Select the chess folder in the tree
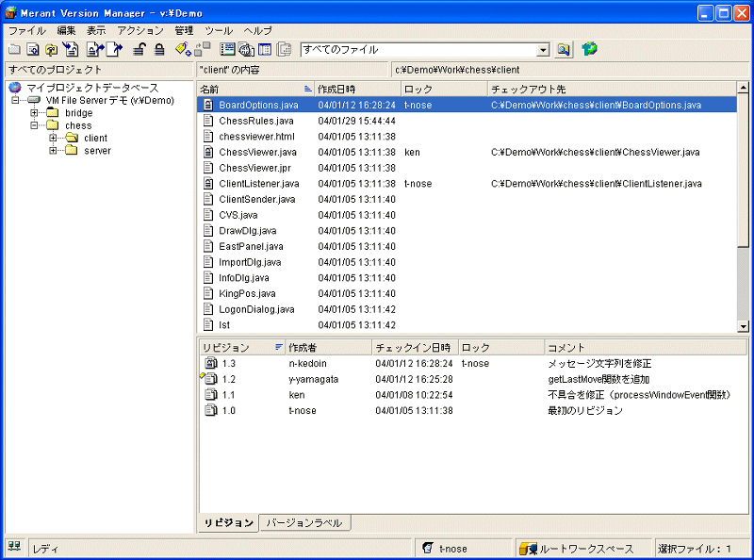The width and height of the screenshot is (754, 560). point(78,125)
